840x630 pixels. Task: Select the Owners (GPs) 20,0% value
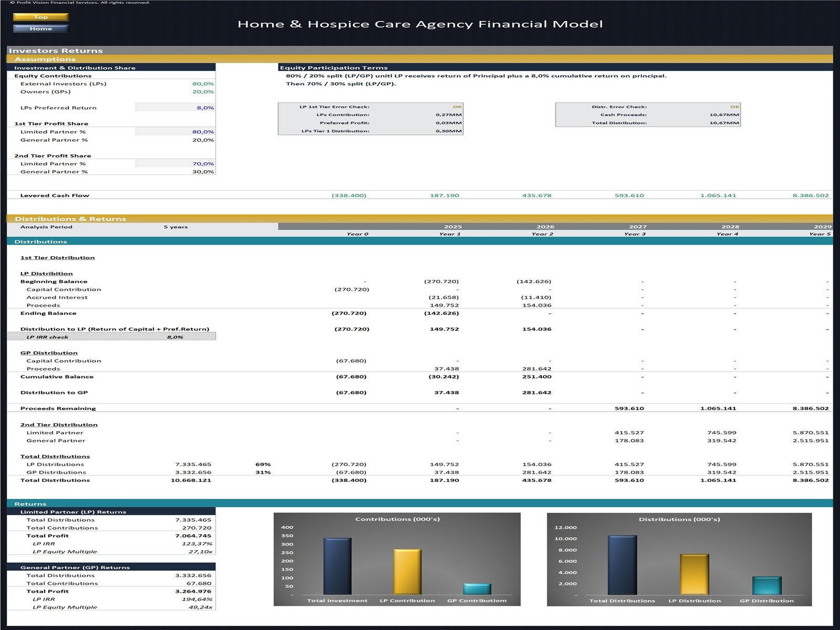click(203, 92)
